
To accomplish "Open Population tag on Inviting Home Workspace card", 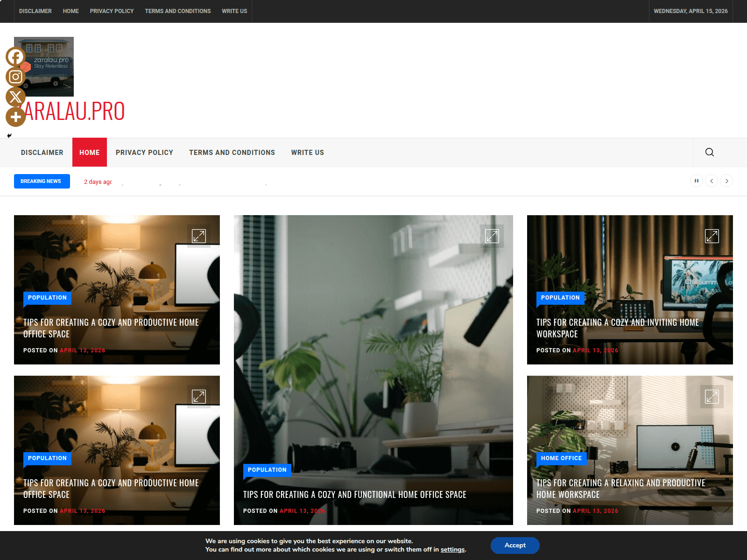I will 560,298.
